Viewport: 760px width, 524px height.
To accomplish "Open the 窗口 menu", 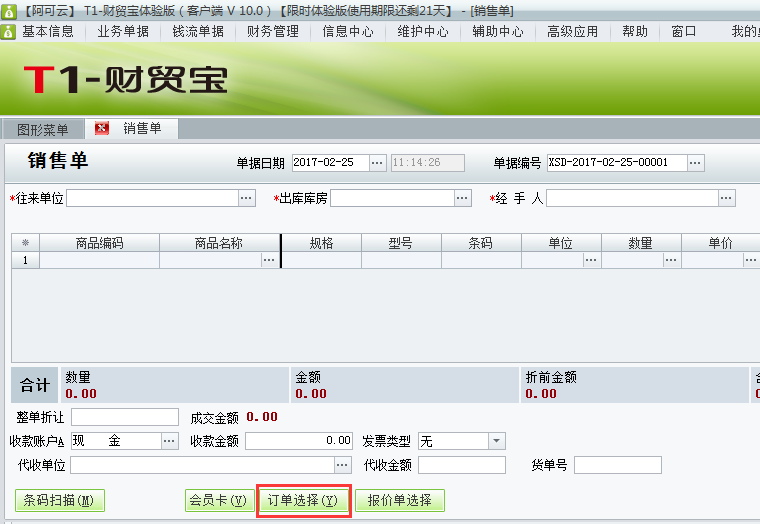I will pyautogui.click(x=683, y=32).
